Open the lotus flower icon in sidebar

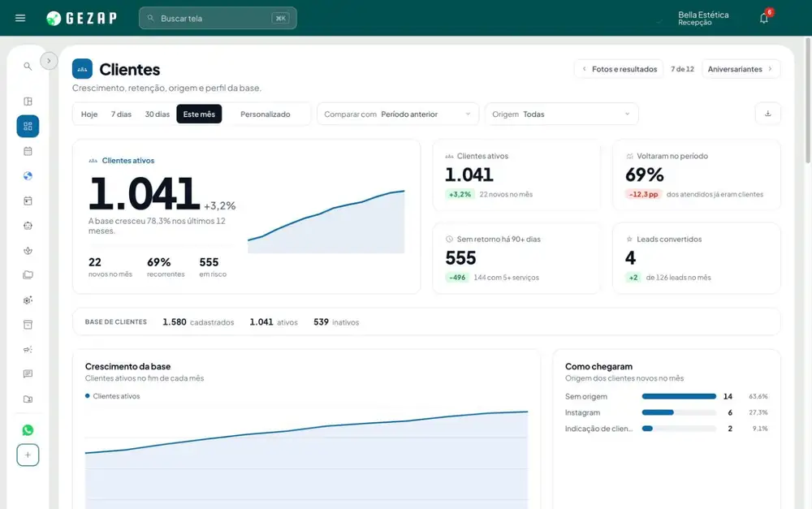[x=28, y=251]
